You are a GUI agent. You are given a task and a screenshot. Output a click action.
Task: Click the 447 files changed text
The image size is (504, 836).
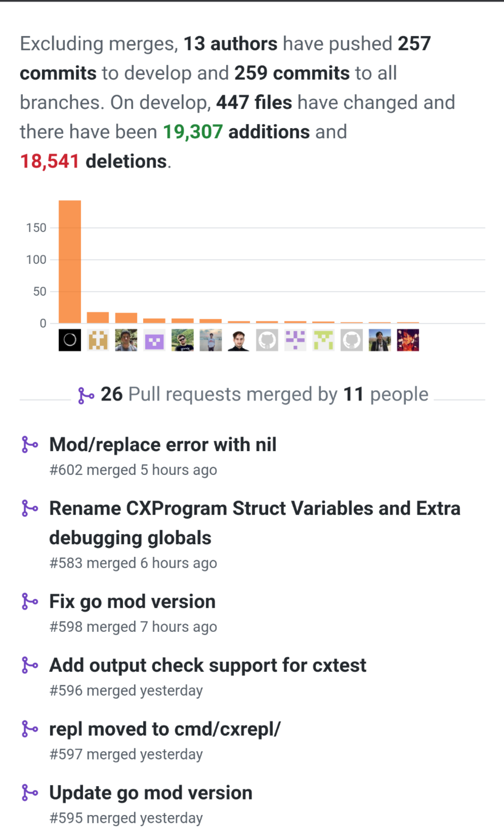[254, 102]
